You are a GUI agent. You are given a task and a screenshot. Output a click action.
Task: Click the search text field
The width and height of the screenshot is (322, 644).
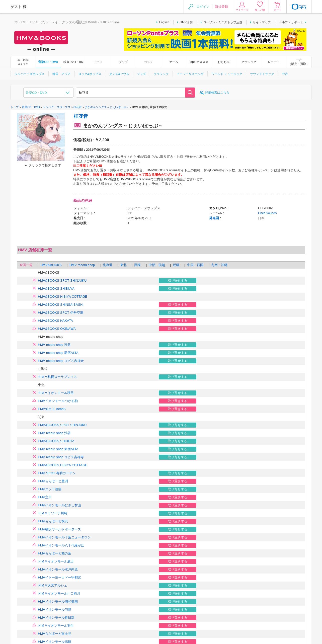point(130,93)
